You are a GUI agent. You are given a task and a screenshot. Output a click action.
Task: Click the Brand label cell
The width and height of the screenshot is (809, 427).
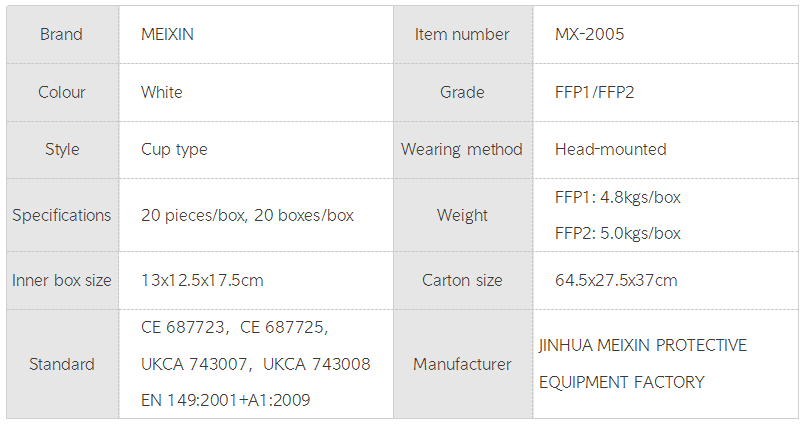(x=61, y=35)
